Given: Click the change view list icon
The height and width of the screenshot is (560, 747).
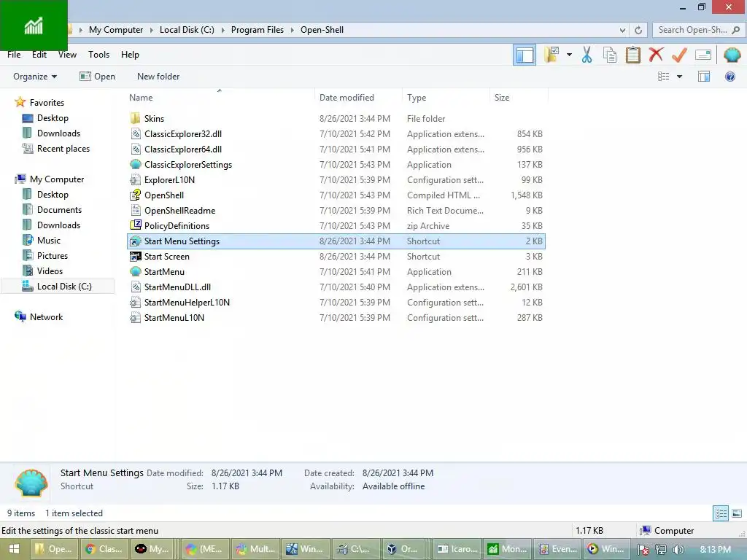Looking at the screenshot, I should click(x=663, y=76).
